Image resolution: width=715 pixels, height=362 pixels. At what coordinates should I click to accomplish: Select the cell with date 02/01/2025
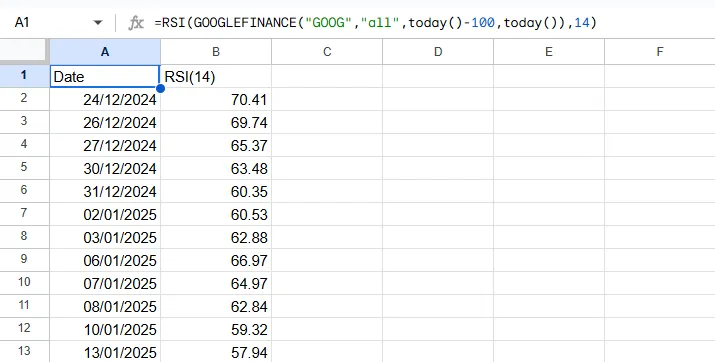[x=105, y=214]
